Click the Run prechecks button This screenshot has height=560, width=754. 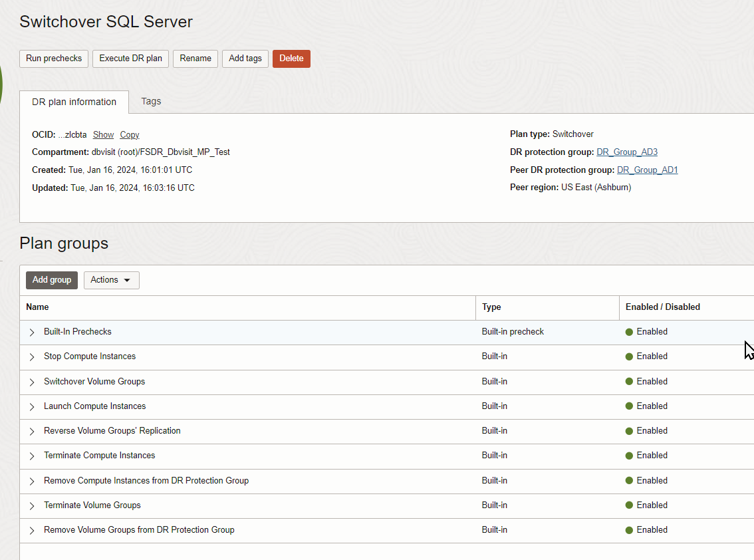point(54,59)
